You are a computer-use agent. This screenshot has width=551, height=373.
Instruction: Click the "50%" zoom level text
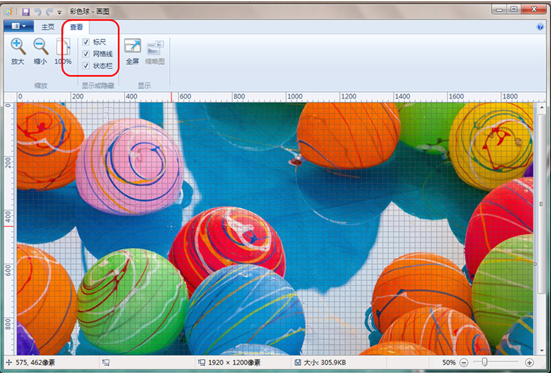(x=449, y=362)
